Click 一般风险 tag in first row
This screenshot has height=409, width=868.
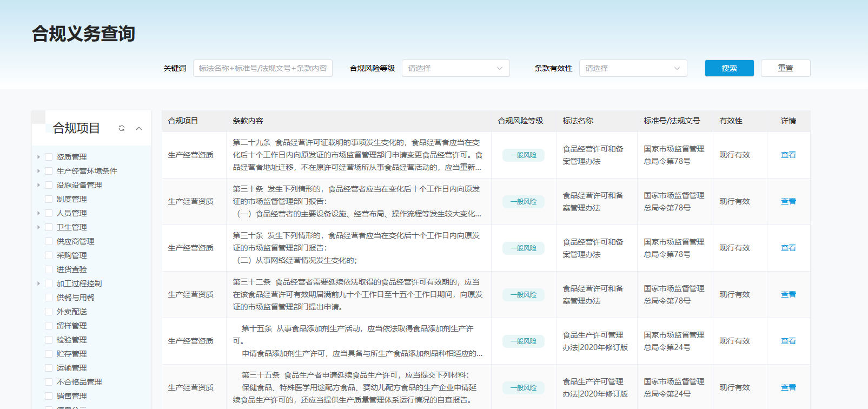pyautogui.click(x=524, y=155)
